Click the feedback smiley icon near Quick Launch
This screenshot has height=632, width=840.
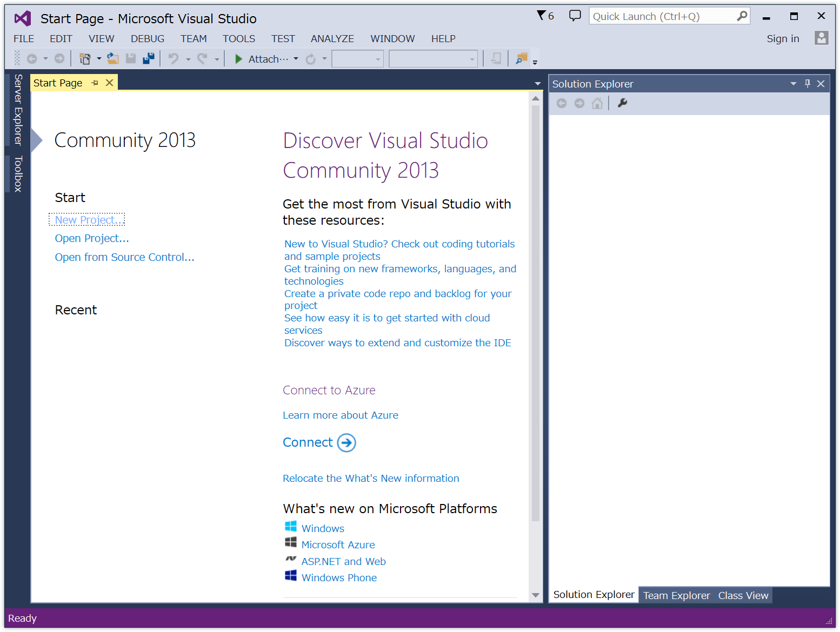[575, 16]
